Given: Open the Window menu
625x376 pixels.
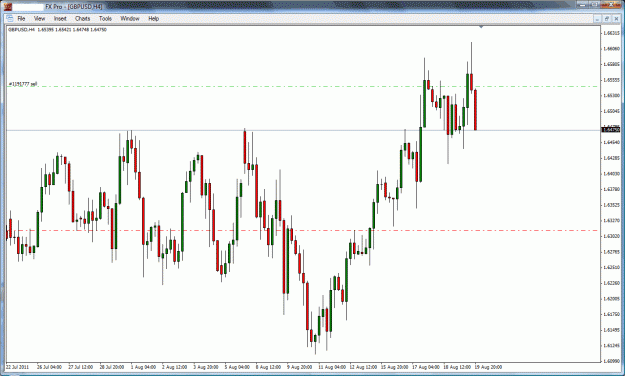Looking at the screenshot, I should coord(130,18).
